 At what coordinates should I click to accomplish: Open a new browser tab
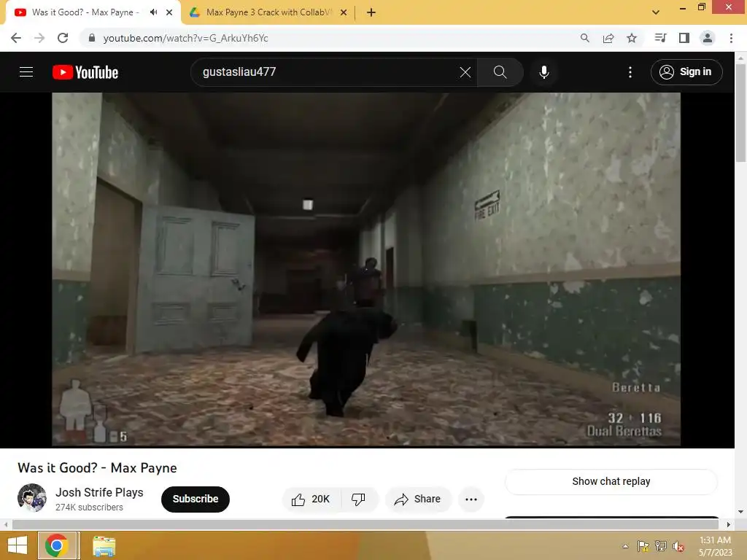coord(371,13)
